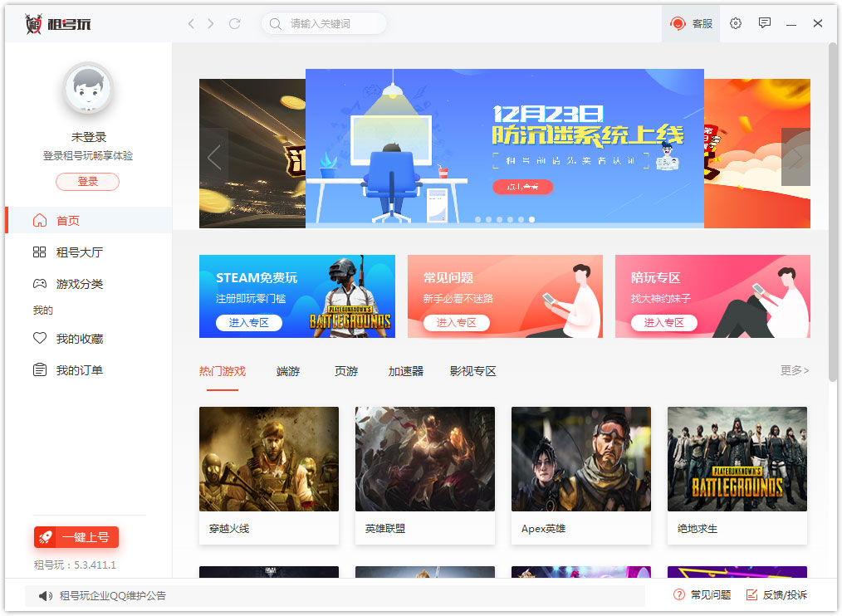
Task: Click the refresh page icon
Action: point(234,24)
